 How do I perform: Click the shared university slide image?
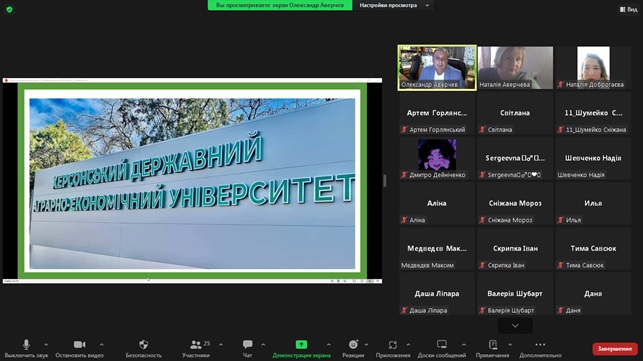(192, 183)
